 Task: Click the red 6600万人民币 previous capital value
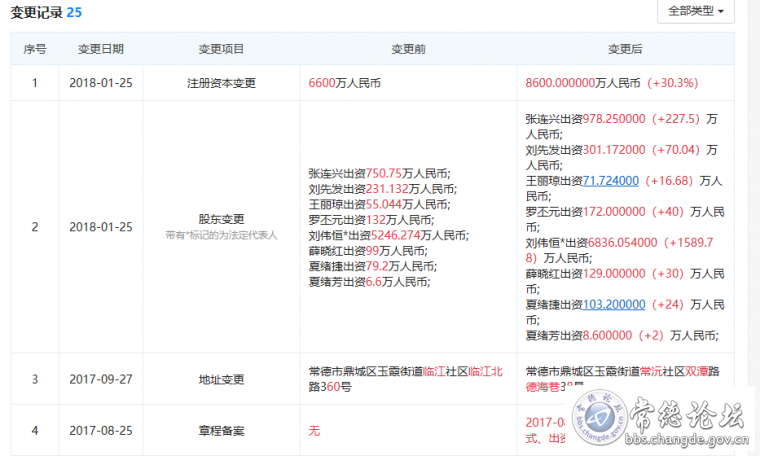point(344,83)
